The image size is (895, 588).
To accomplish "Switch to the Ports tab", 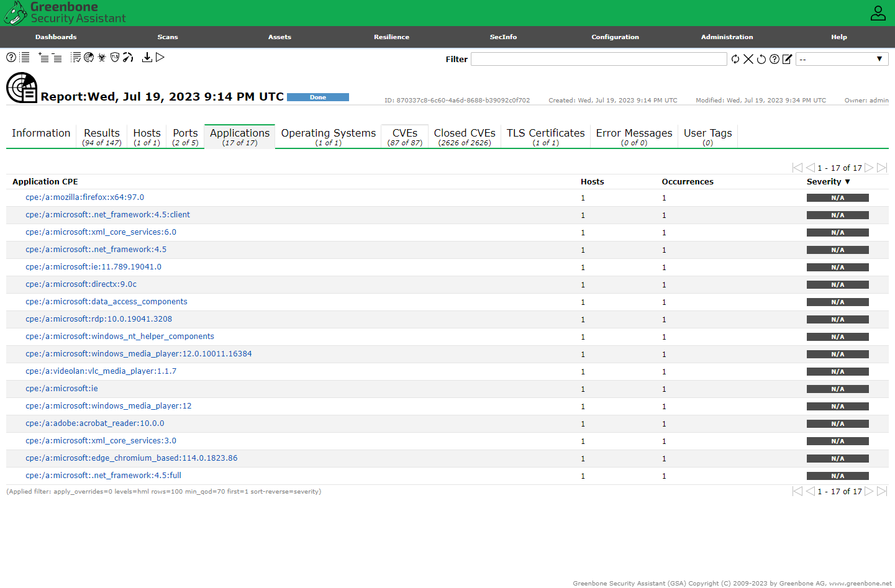I will point(185,137).
